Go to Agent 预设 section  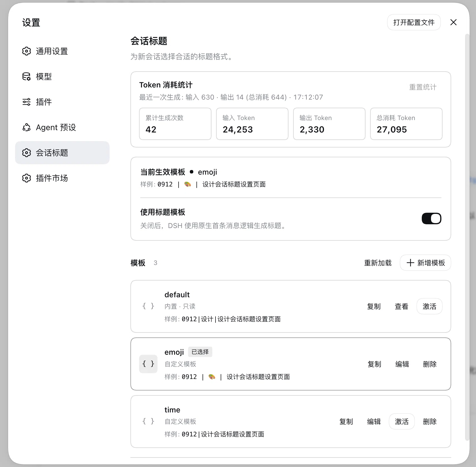coord(62,127)
